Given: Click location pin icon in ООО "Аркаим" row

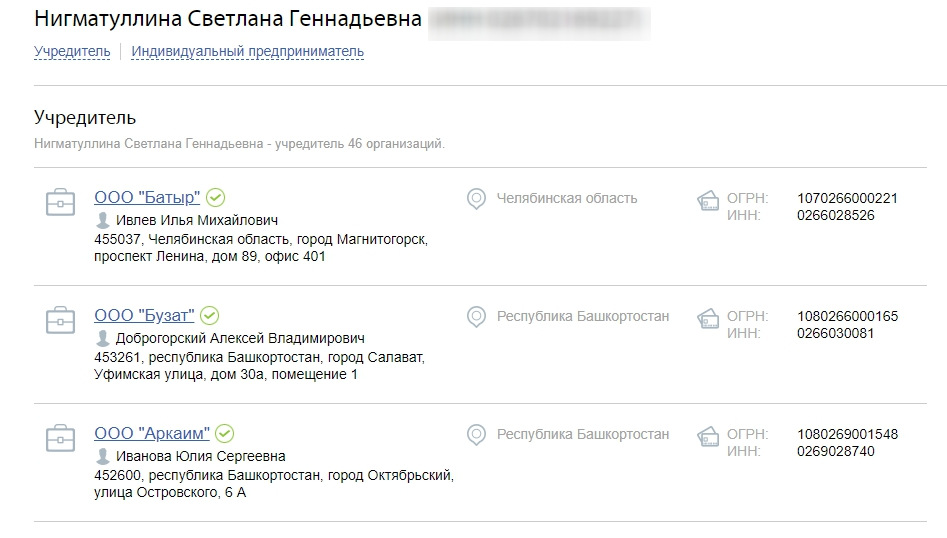Looking at the screenshot, I should coord(477,434).
